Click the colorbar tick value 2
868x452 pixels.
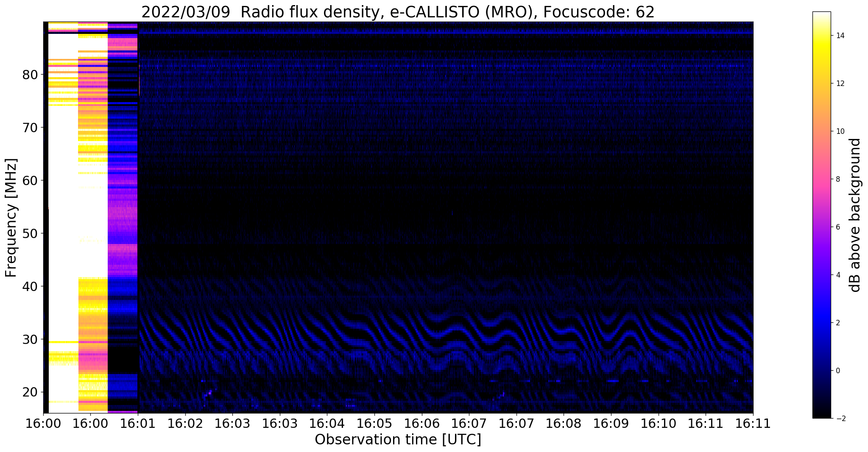point(837,323)
